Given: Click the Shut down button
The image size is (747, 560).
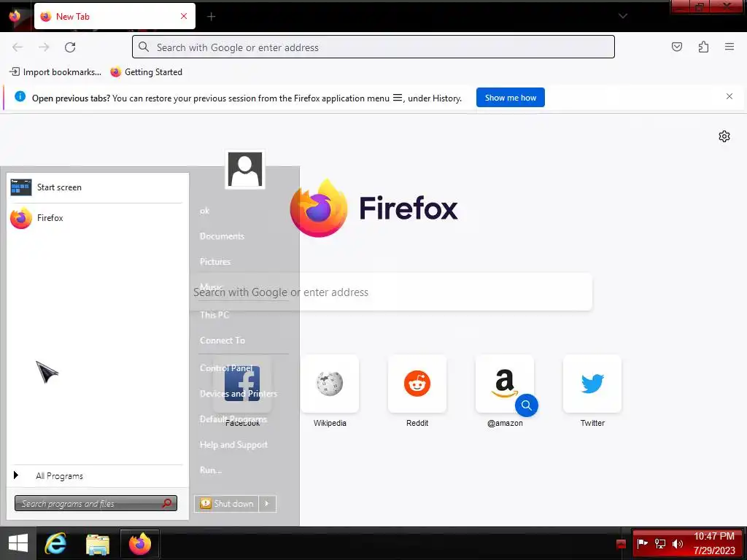Looking at the screenshot, I should 227,504.
